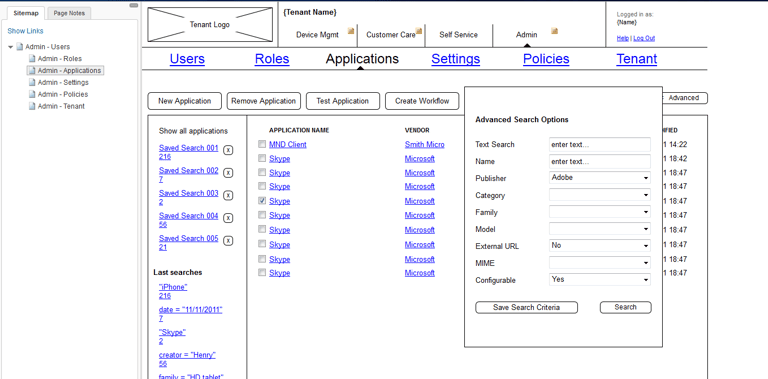Screen dimensions: 768x379
Task: Check the first Skype row checkbox
Action: point(263,158)
